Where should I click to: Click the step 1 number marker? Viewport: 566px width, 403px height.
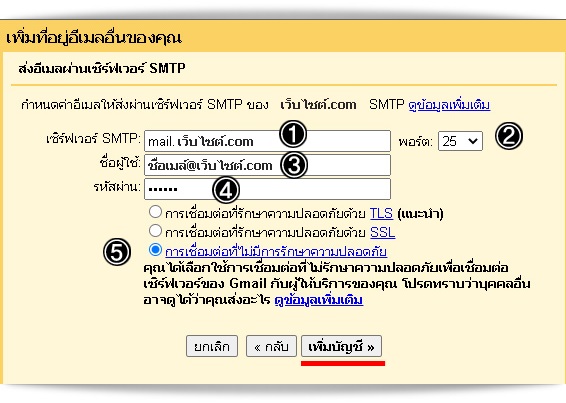[x=293, y=134]
